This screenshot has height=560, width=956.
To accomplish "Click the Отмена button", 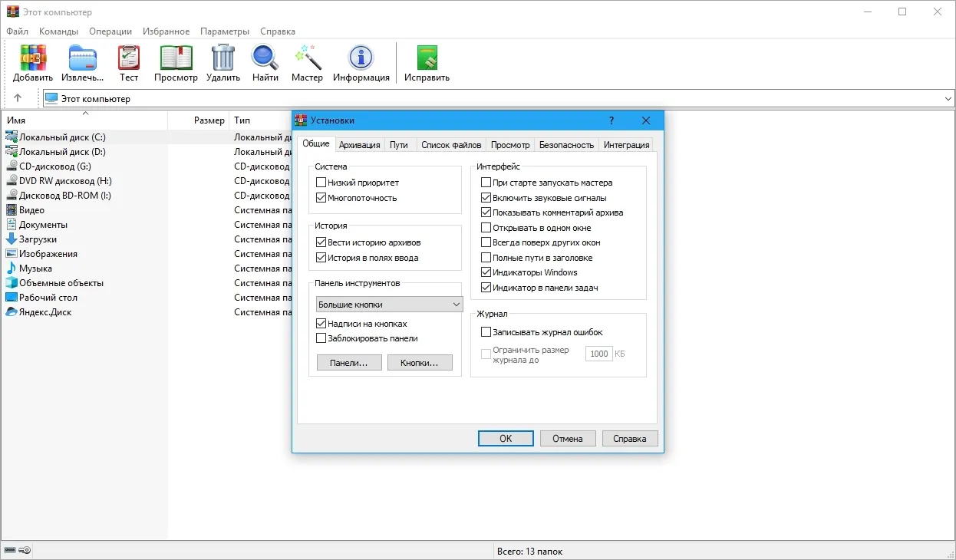I will pyautogui.click(x=567, y=439).
